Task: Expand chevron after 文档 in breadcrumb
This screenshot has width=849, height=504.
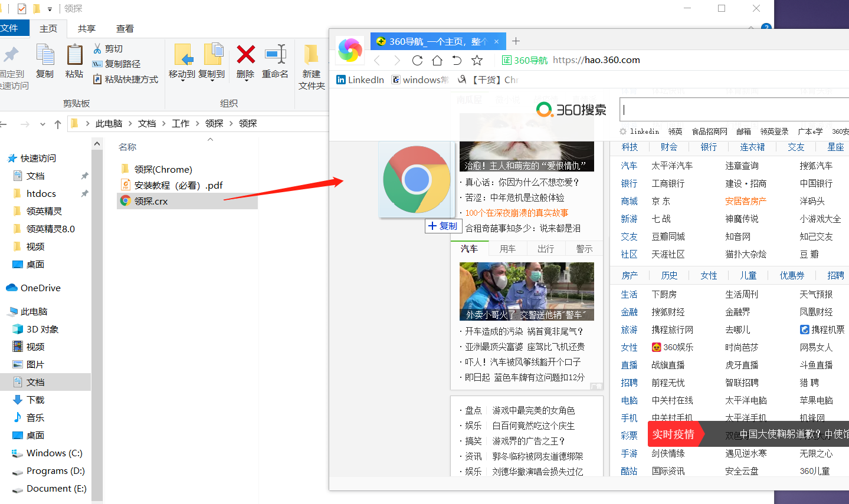Action: (x=163, y=123)
